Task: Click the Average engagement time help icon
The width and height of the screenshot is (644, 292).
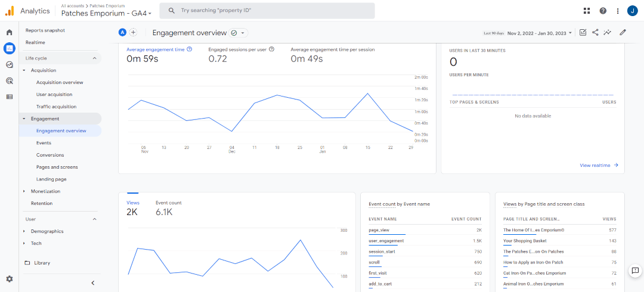Action: click(x=190, y=49)
